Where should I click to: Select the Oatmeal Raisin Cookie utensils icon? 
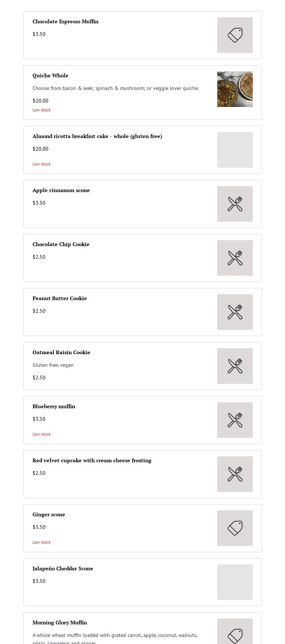pos(235,366)
